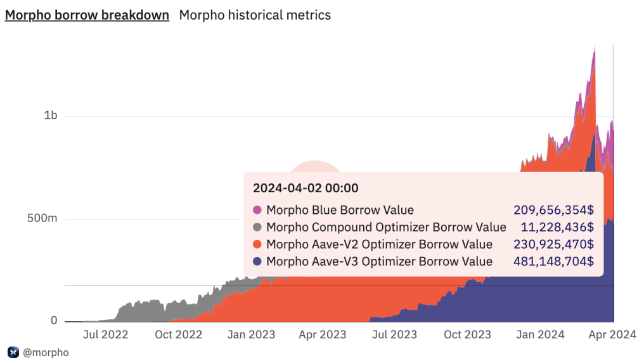
Task: Click the 500m y-axis label
Action: tap(44, 218)
